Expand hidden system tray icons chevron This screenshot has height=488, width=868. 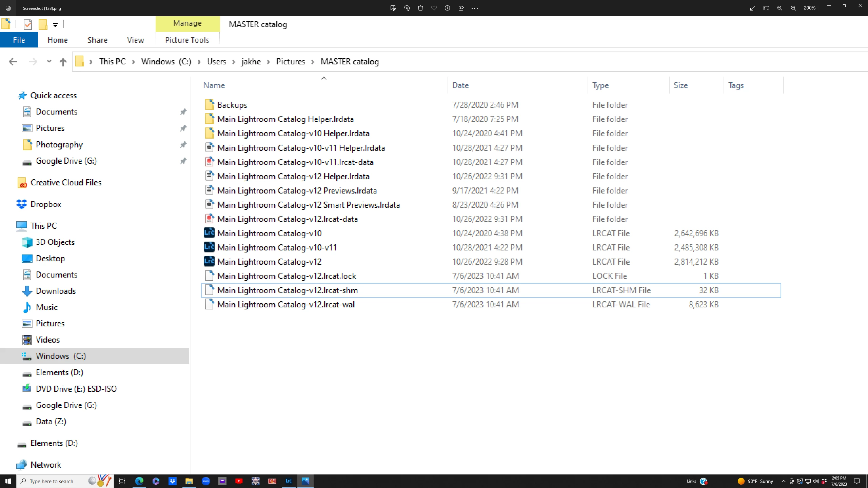783,481
